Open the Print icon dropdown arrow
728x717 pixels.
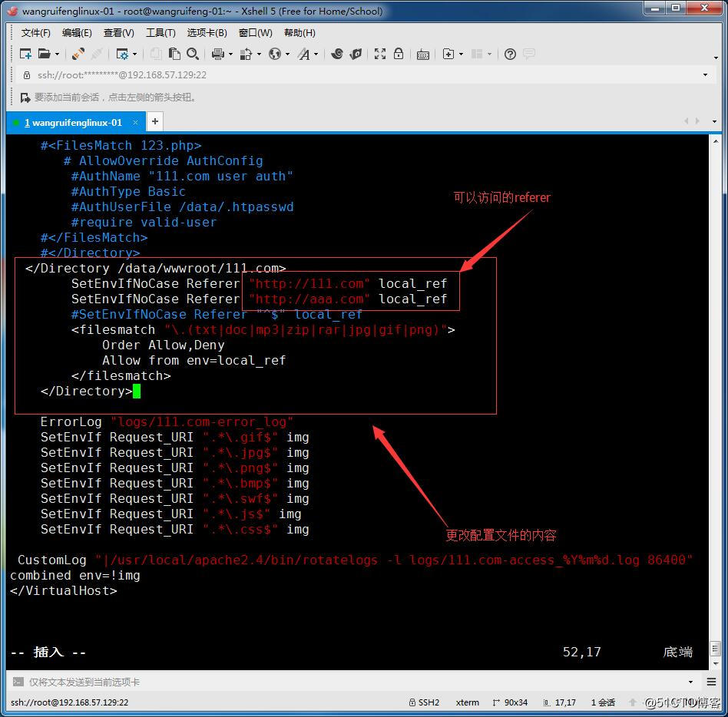coord(230,55)
